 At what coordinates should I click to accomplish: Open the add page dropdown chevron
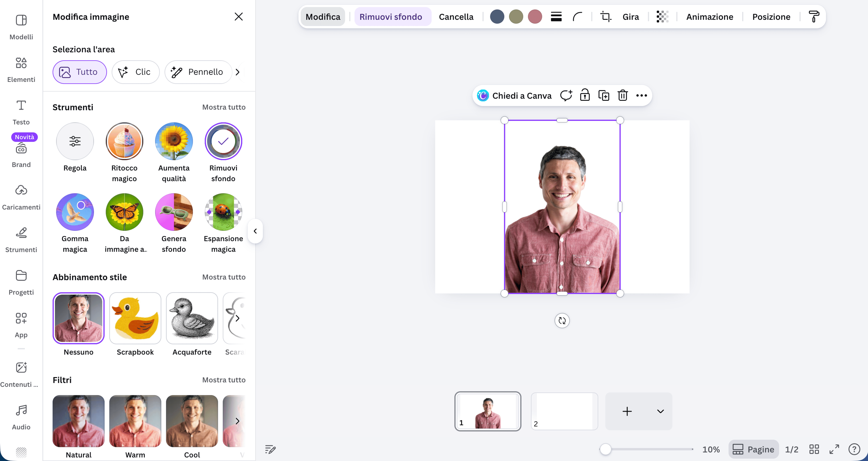[x=660, y=411]
